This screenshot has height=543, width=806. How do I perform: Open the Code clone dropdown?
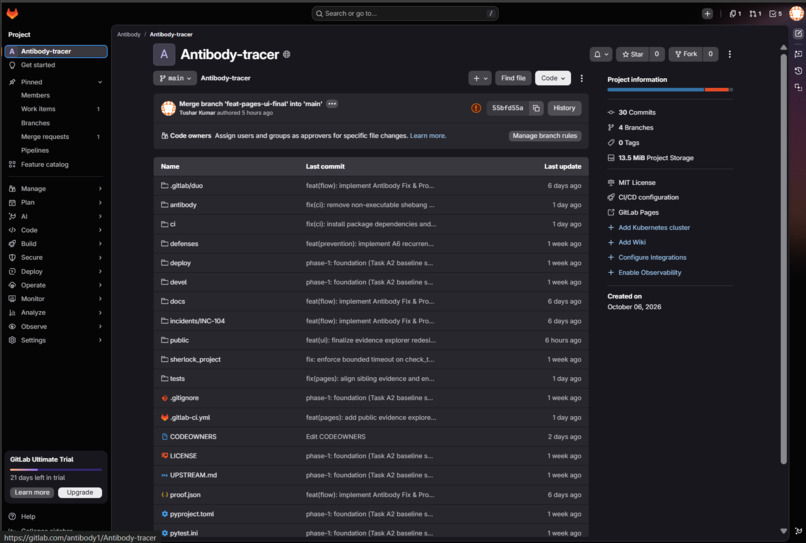pos(553,78)
